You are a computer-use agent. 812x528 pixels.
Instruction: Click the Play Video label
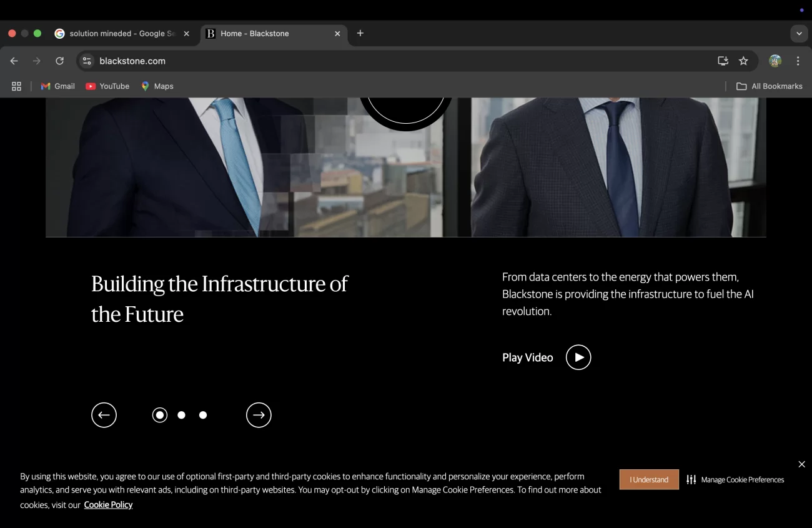tap(528, 357)
